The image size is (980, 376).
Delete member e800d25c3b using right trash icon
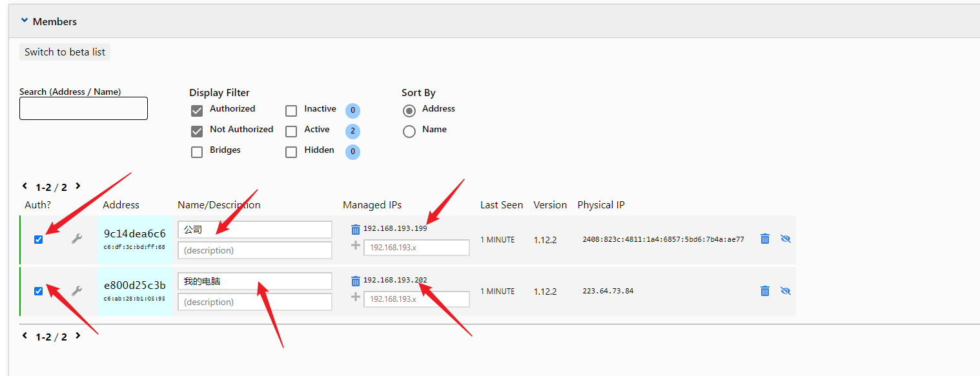[765, 291]
